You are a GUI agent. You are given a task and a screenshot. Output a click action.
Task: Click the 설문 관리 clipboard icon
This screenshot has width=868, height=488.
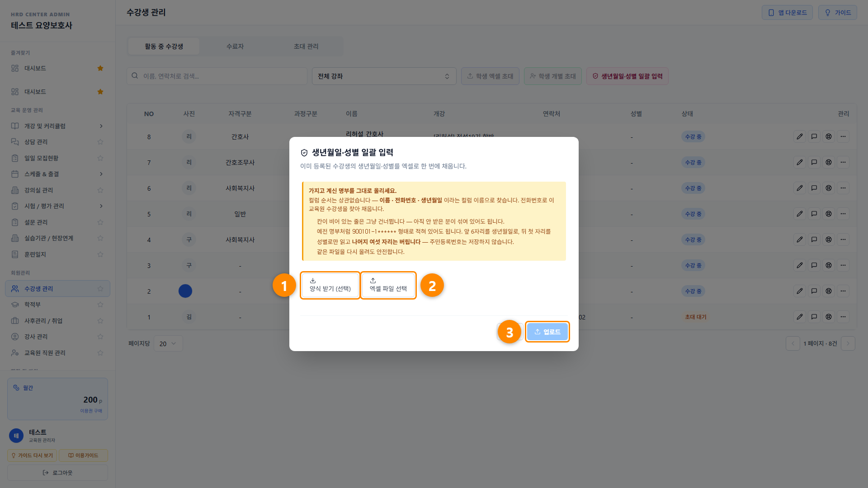(15, 222)
